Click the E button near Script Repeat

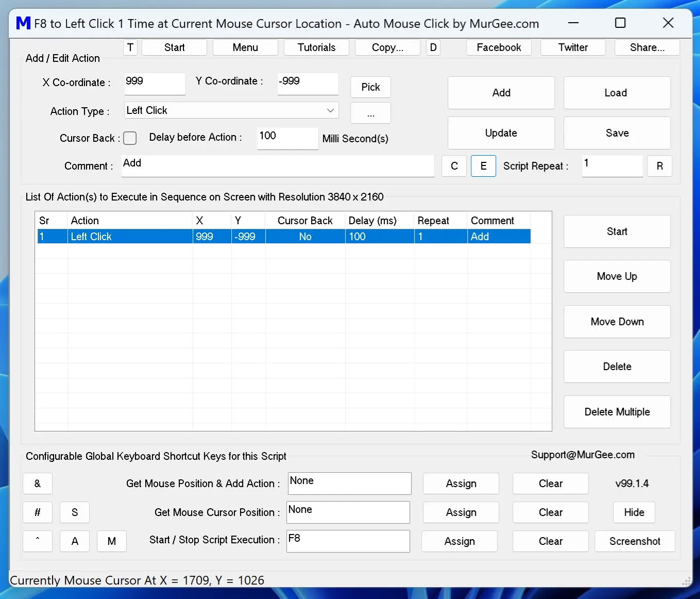(x=483, y=166)
